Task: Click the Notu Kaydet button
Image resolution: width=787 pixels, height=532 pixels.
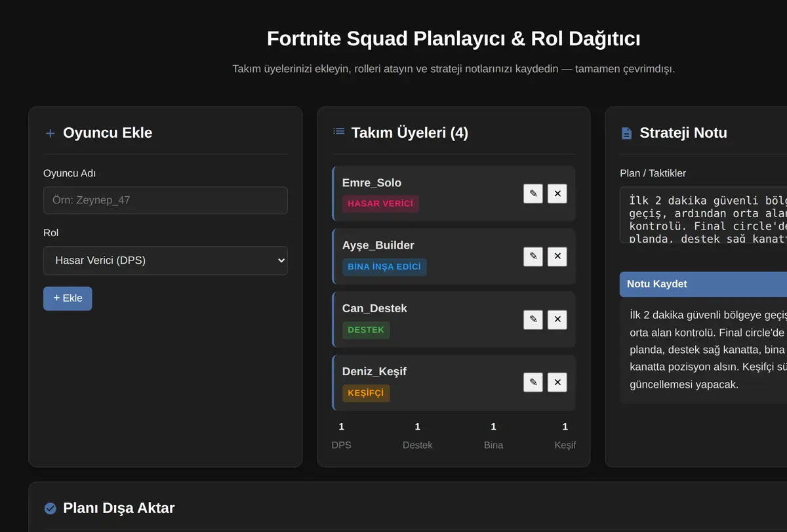Action: pos(703,284)
